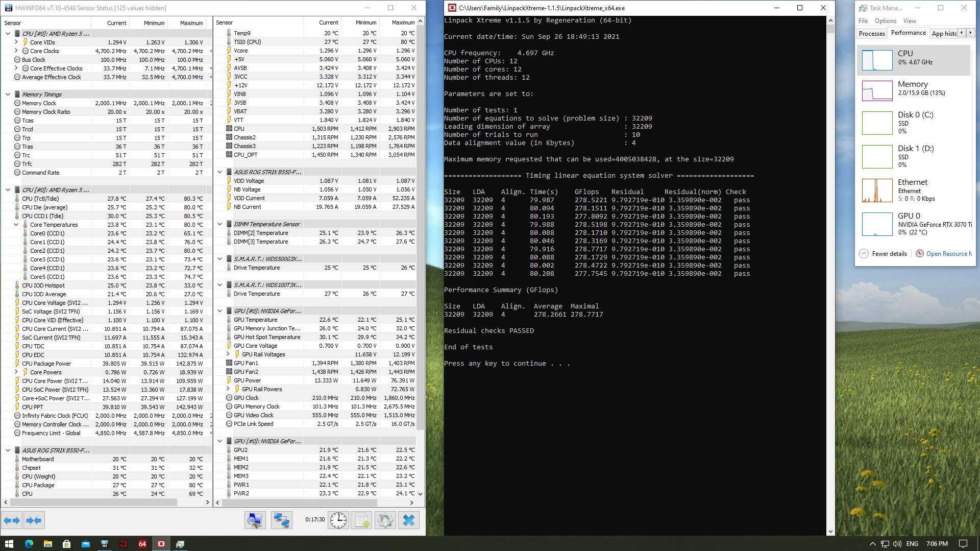Screen dimensions: 980x551
Task: Collapse CPU [#0]: AMD Ryzen 5 clocks group
Action: tap(8, 34)
